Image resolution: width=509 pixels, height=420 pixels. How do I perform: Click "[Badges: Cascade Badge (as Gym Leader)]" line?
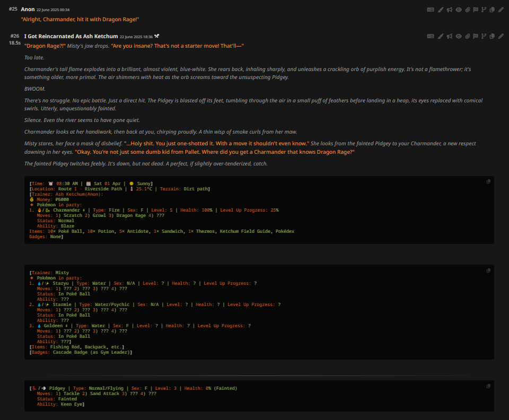(81, 353)
